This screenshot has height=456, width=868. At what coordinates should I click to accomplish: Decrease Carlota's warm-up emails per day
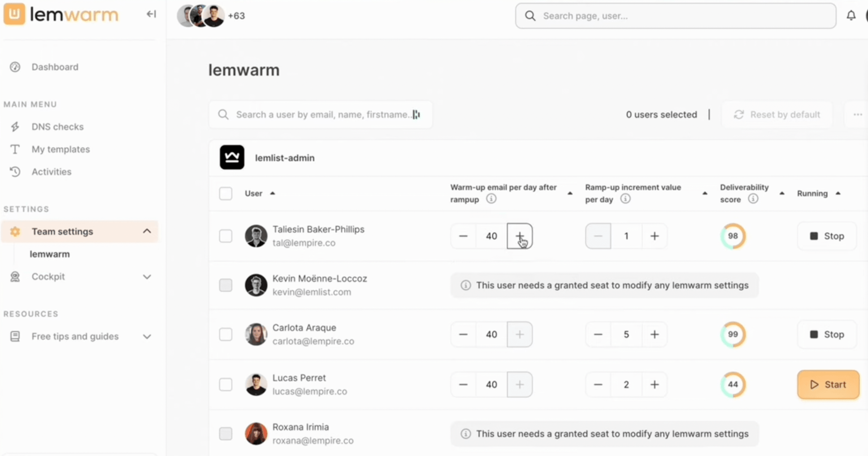tap(463, 334)
